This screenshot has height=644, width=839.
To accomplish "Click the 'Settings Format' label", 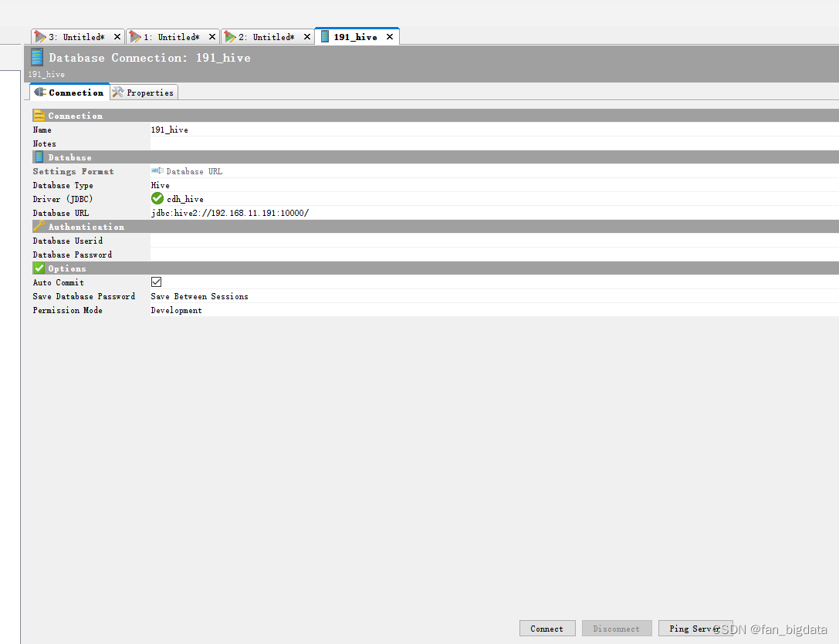I will (73, 171).
